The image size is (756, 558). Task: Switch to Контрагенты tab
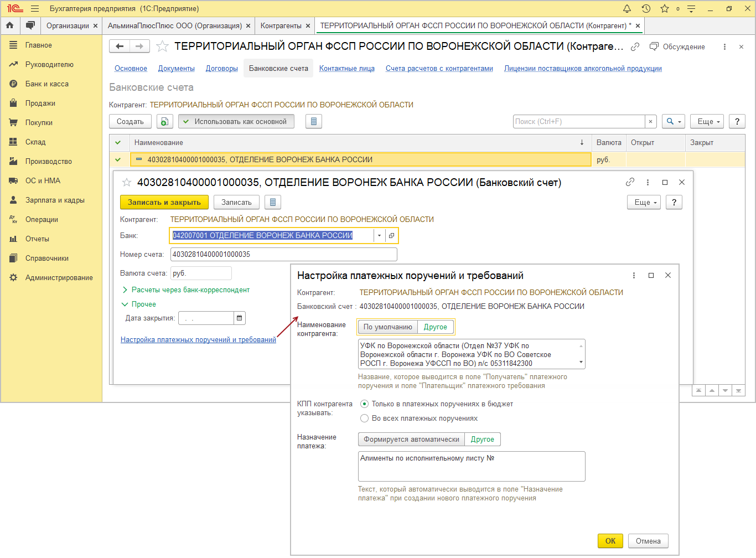pyautogui.click(x=281, y=26)
